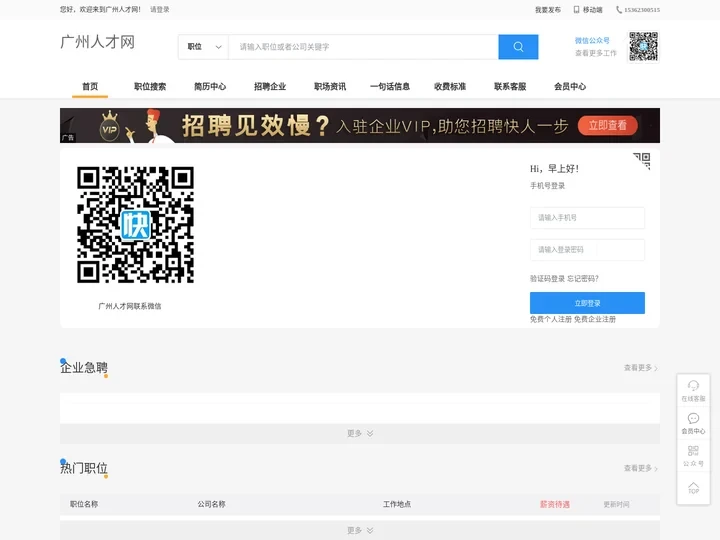Go to the 首页 tab

(90, 86)
